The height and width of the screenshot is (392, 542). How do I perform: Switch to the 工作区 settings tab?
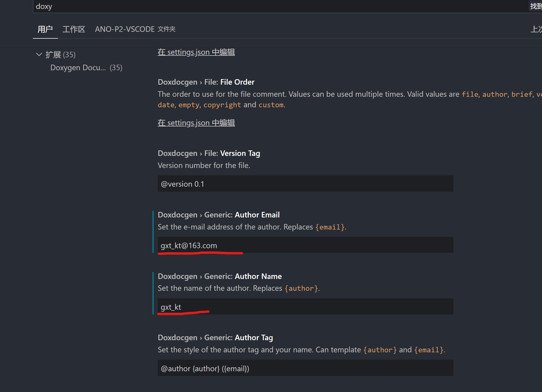[74, 29]
